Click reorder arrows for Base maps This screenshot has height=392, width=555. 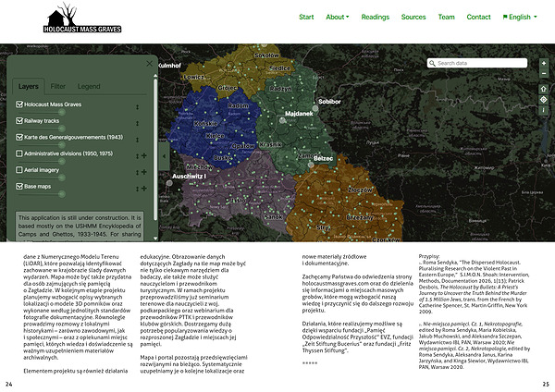tap(137, 189)
